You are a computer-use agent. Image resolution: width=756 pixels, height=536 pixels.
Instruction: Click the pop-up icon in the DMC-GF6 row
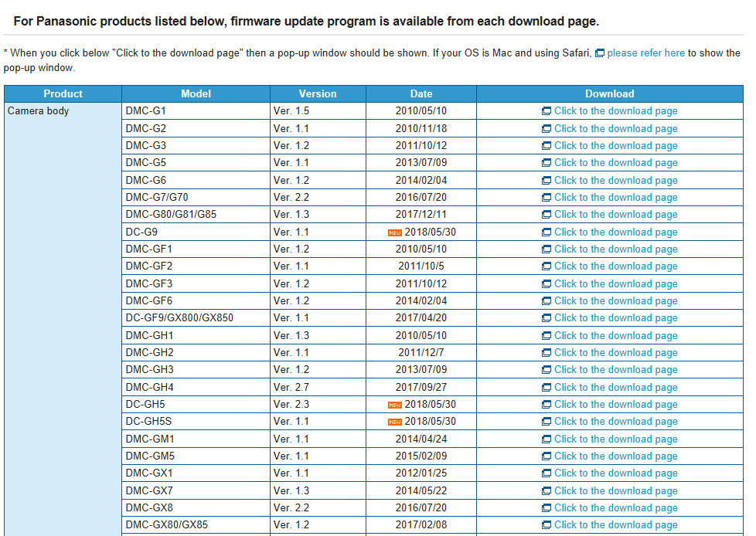547,301
